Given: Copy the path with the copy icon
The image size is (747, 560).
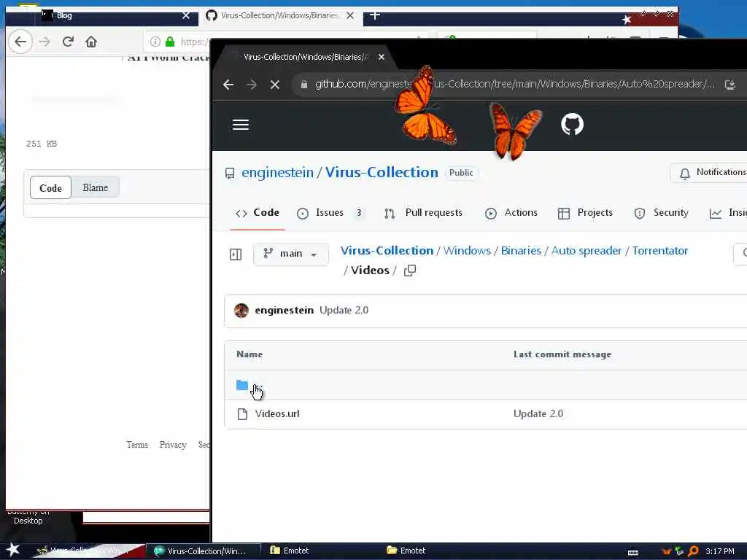Looking at the screenshot, I should pyautogui.click(x=410, y=271).
